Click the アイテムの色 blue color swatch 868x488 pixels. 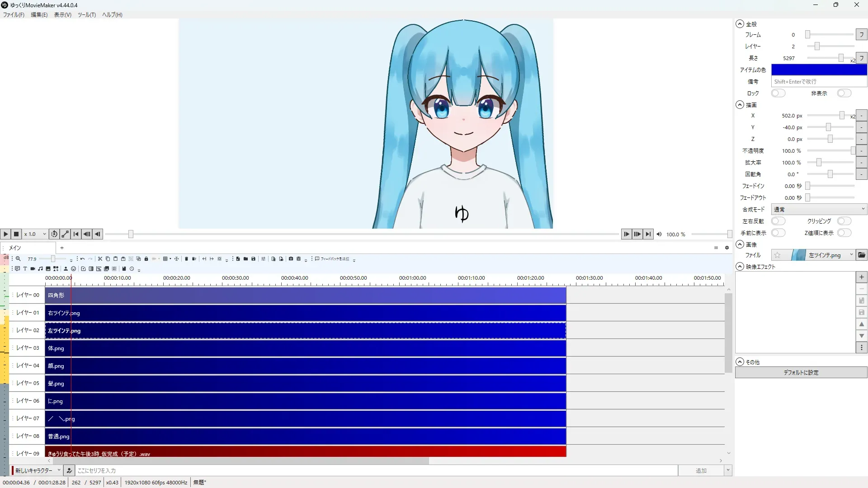point(819,70)
